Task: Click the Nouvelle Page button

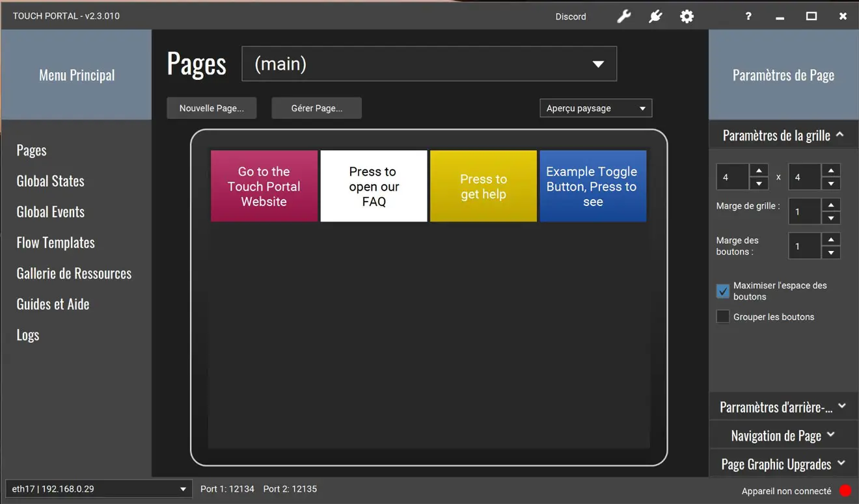Action: (211, 108)
